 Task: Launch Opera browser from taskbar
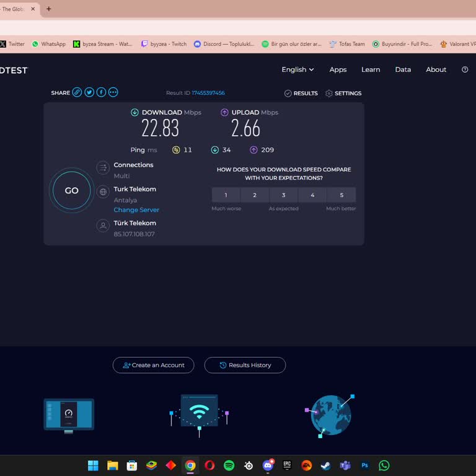coord(209,465)
